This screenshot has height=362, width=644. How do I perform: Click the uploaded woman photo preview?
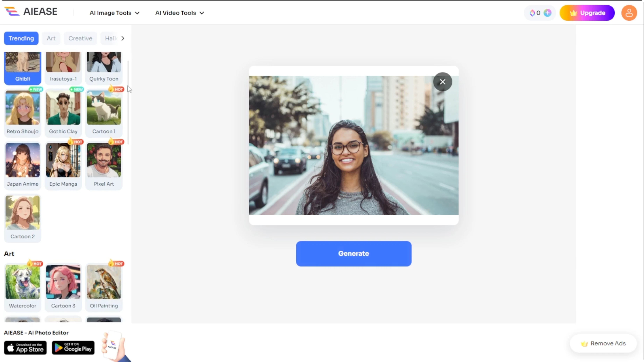click(x=353, y=145)
